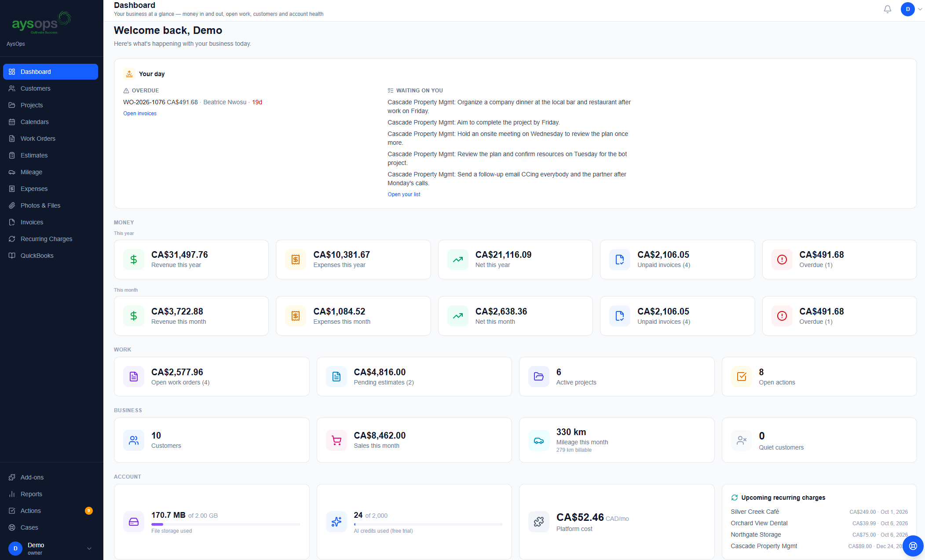This screenshot has width=925, height=560.
Task: Click the Quiet customers person icon
Action: 742,440
